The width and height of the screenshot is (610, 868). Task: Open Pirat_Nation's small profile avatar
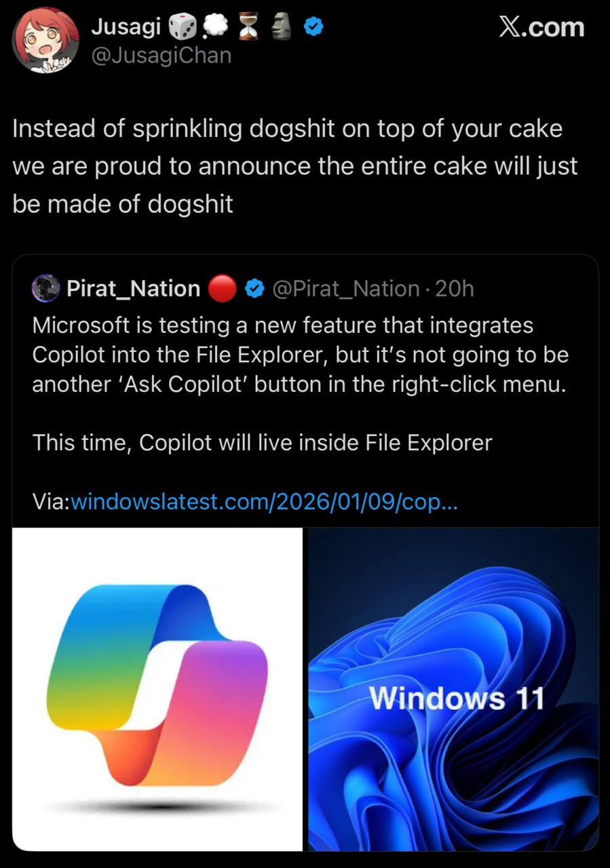[x=46, y=289]
